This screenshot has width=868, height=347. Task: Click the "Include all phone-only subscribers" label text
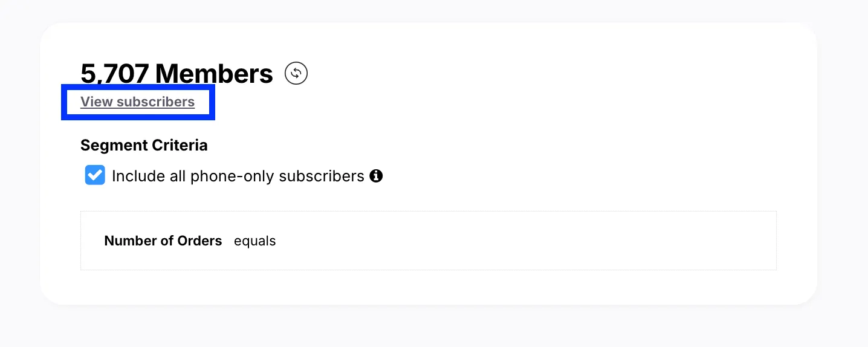click(238, 176)
